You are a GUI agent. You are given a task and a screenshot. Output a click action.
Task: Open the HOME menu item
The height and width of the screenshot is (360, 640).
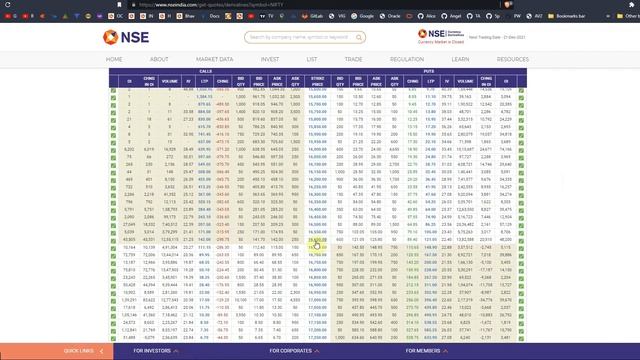114,60
